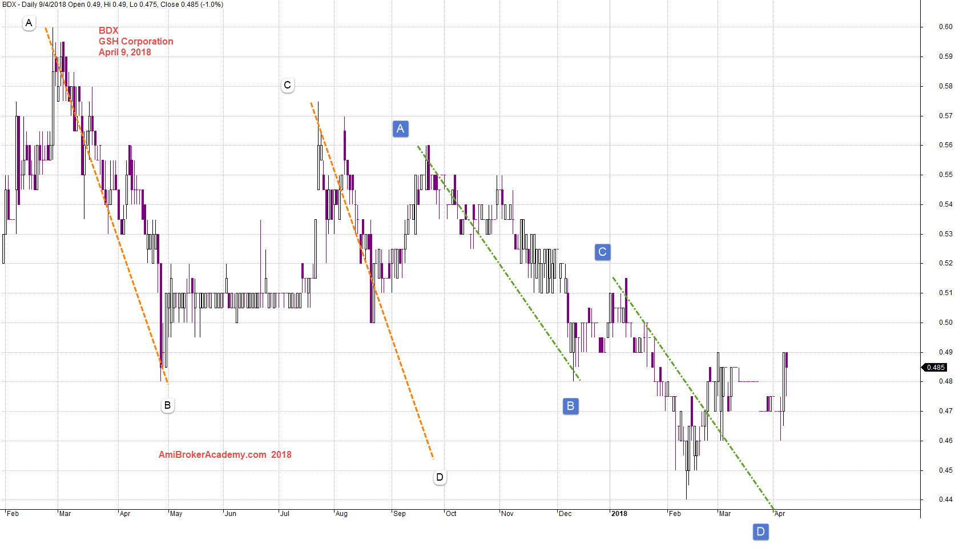Click the Aug label on the date axis

click(341, 514)
